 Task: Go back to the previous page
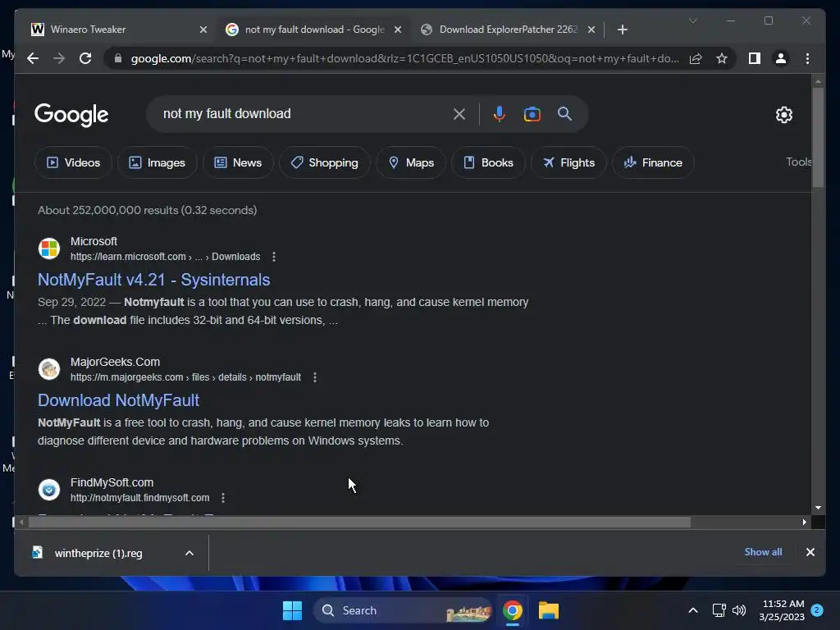pyautogui.click(x=33, y=58)
